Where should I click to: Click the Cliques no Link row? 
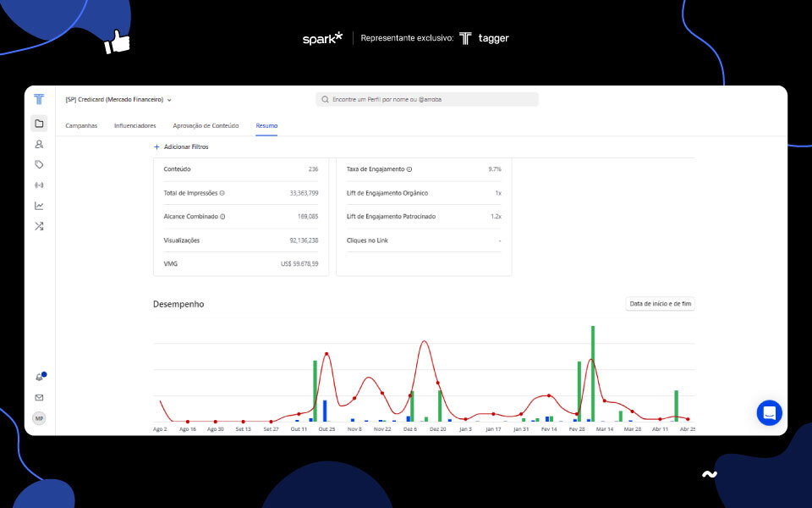424,240
